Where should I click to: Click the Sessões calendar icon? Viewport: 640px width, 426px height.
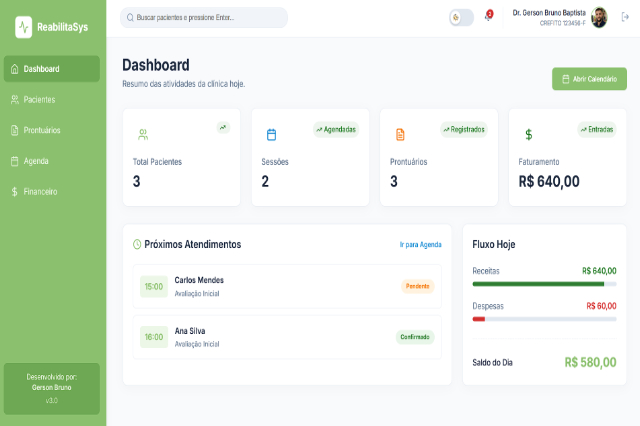tap(271, 134)
